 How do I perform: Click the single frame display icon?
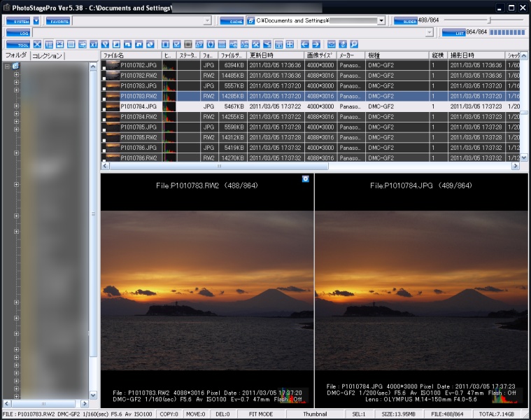[x=165, y=44]
